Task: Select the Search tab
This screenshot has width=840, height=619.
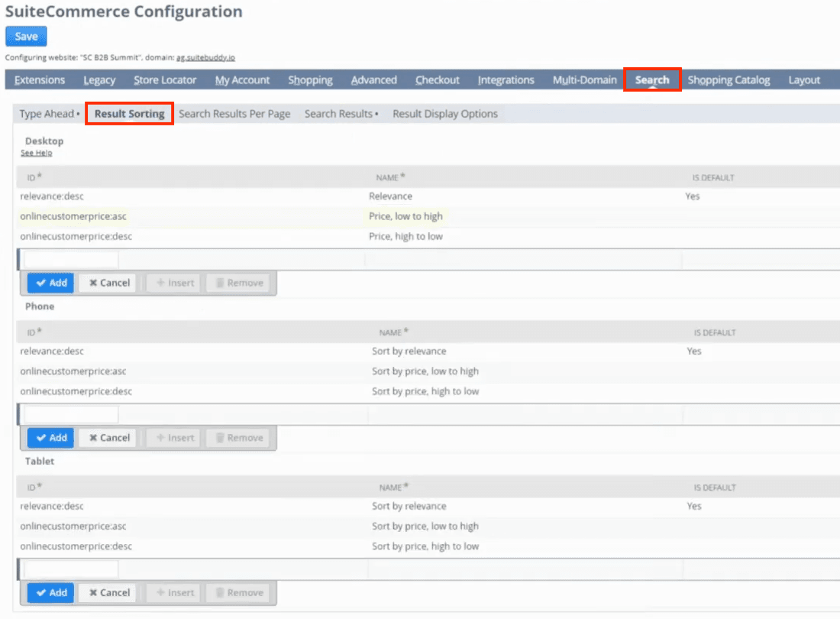Action: pyautogui.click(x=652, y=79)
